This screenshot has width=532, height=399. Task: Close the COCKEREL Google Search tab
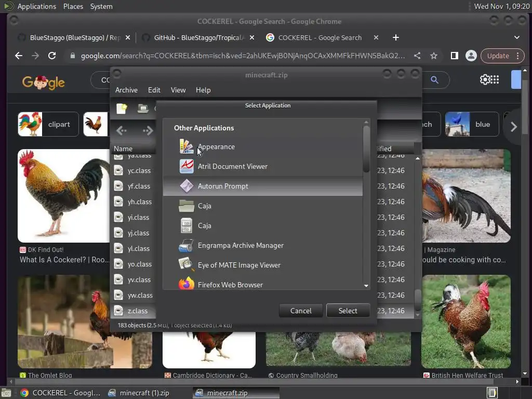pos(376,37)
